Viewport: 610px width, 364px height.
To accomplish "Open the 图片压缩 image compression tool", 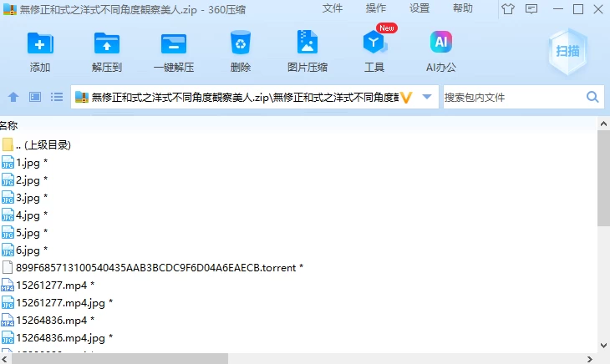I will click(308, 42).
